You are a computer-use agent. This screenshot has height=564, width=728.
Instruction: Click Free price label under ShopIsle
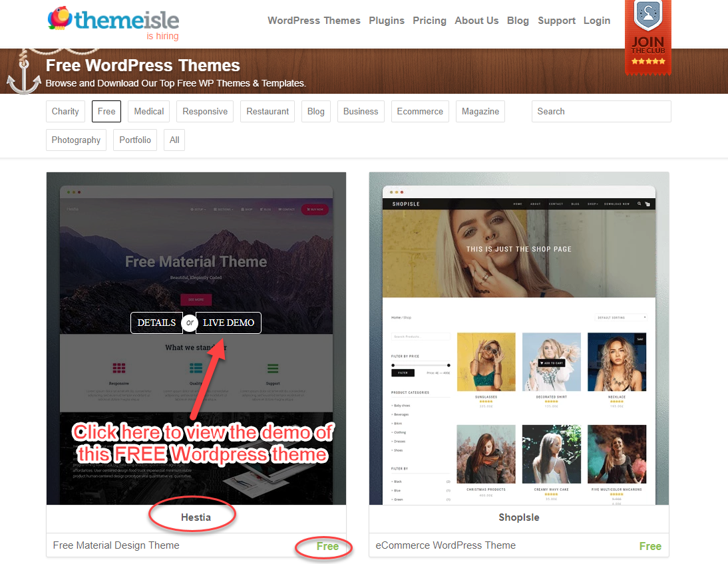[650, 546]
